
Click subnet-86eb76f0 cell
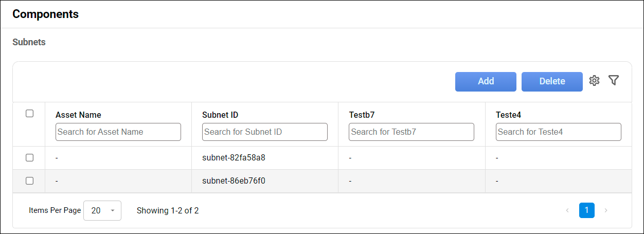click(234, 181)
